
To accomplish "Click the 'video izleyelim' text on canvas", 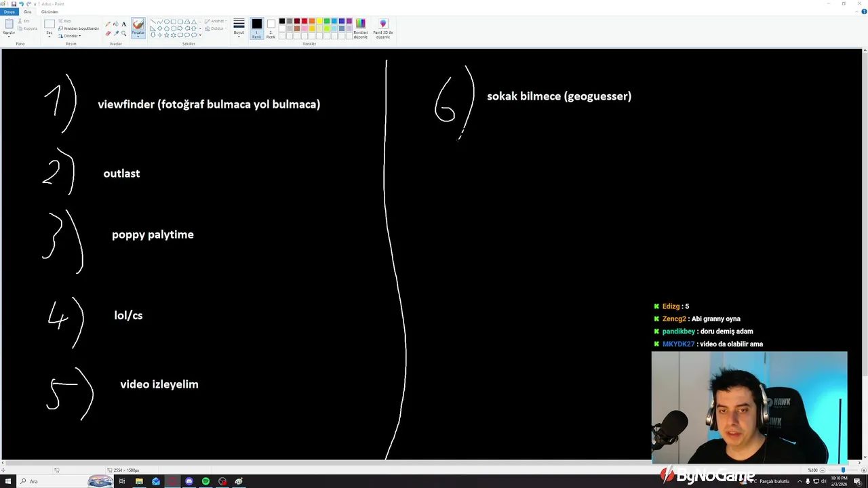I will [159, 384].
